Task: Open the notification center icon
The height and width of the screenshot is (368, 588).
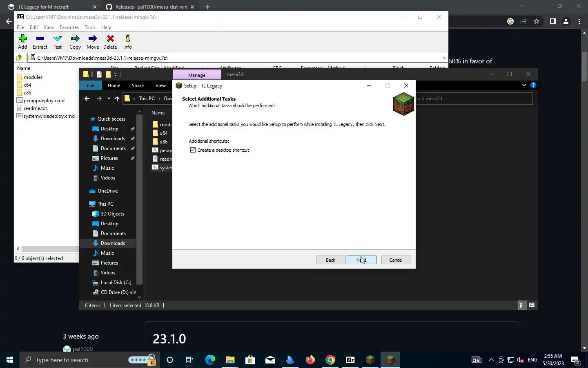Action: point(576,360)
